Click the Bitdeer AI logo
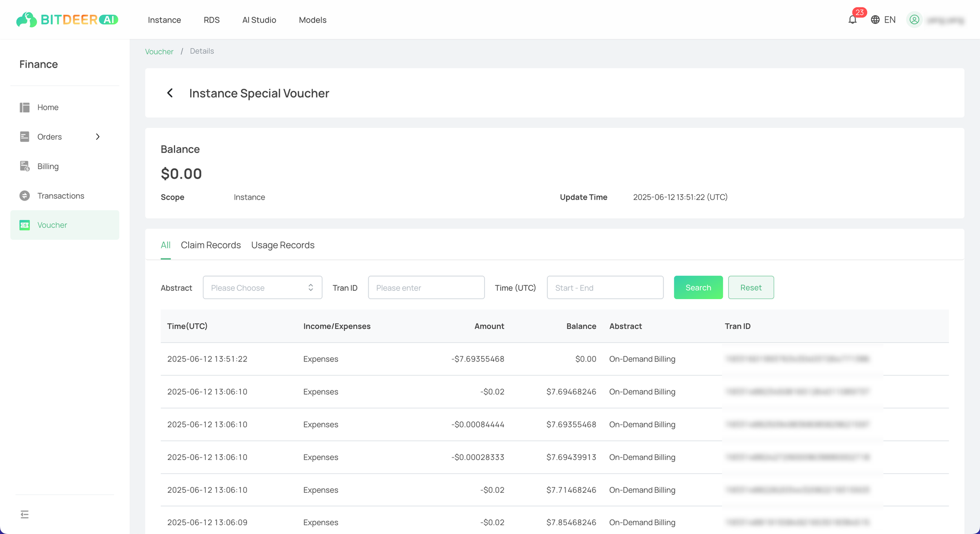 point(67,20)
